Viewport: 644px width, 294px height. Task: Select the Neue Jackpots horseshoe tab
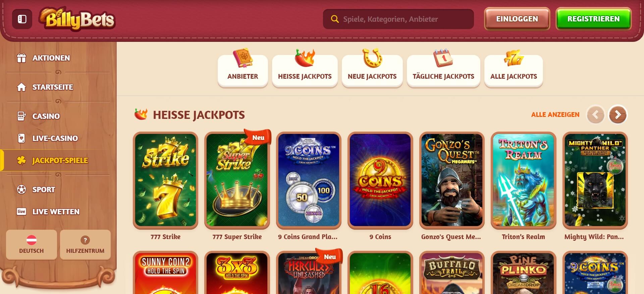372,71
